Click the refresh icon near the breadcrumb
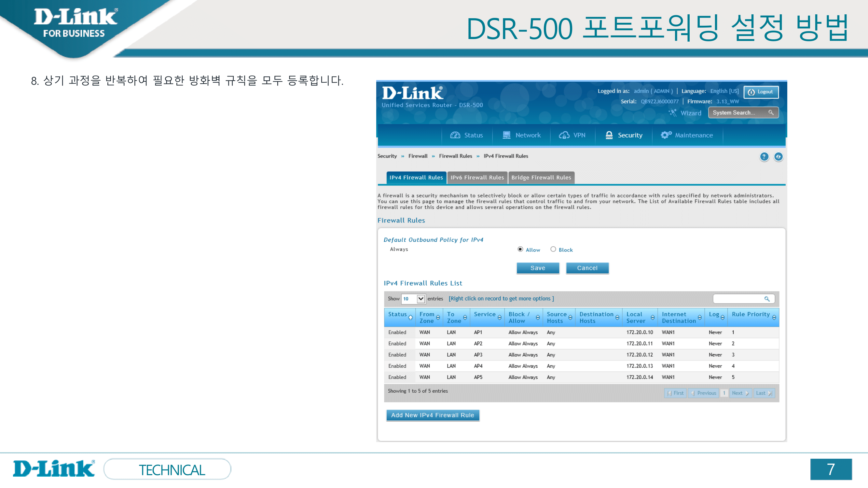 [x=778, y=156]
